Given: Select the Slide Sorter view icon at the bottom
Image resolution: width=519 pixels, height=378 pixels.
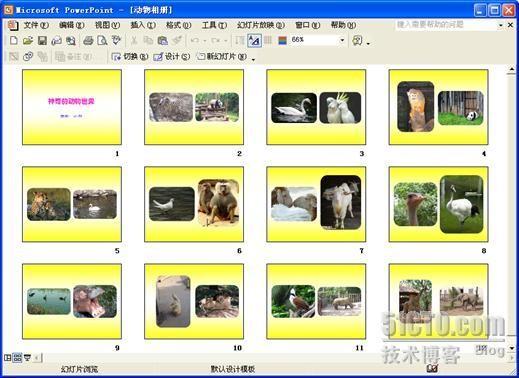Looking at the screenshot, I should click(17, 358).
